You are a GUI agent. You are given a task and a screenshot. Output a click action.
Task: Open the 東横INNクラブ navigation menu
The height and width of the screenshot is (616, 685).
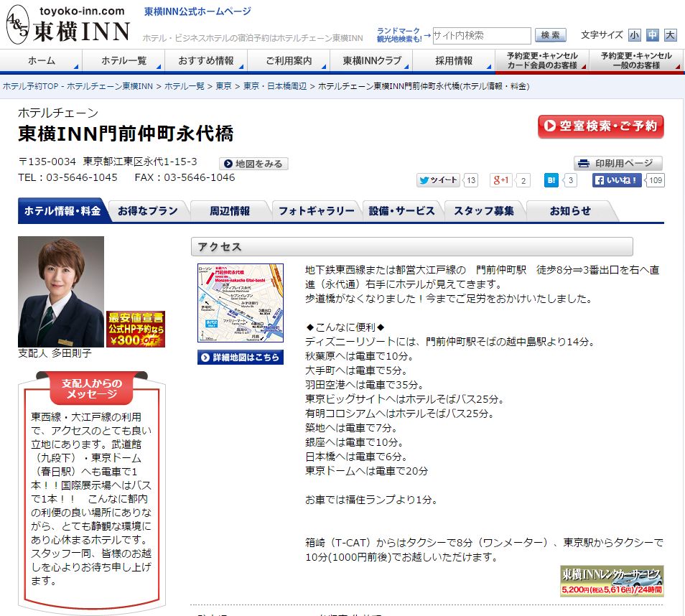[x=371, y=61]
